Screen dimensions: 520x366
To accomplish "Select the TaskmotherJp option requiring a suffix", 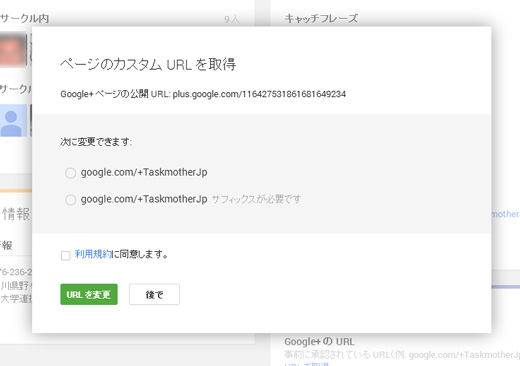I will [70, 200].
